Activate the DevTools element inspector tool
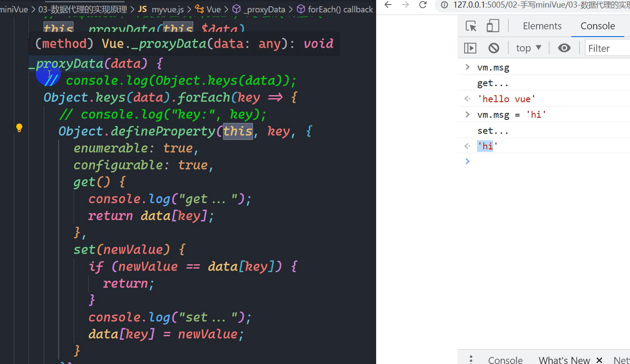 tap(471, 26)
